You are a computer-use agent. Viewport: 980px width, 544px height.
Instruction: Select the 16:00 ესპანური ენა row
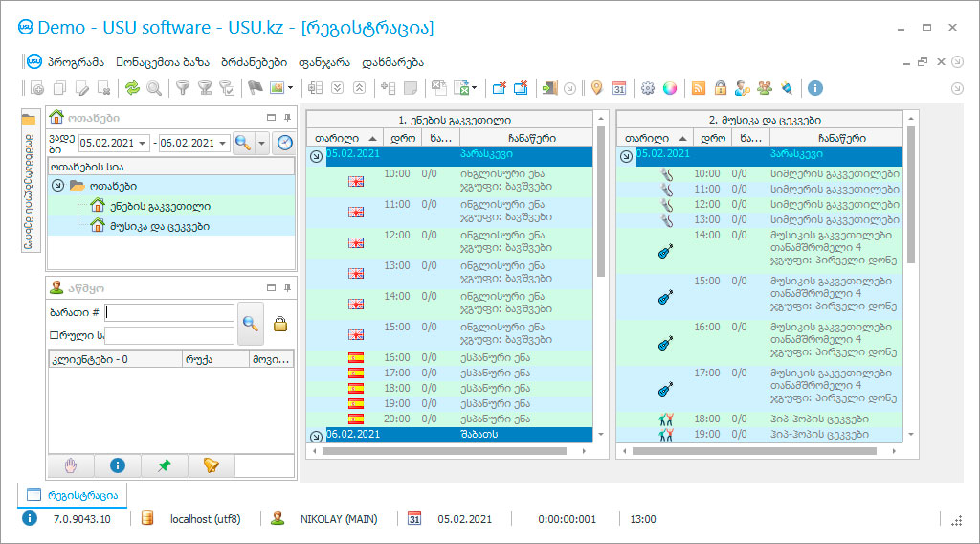click(450, 357)
